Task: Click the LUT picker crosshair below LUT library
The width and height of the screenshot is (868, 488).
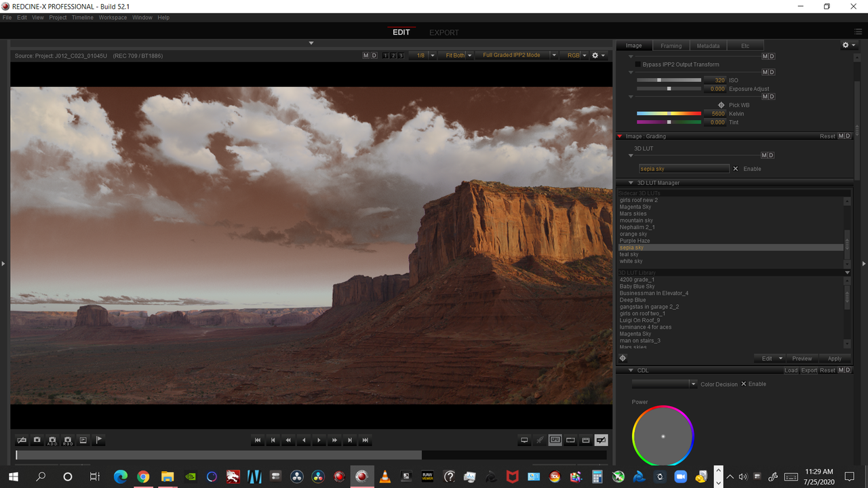Action: [x=623, y=358]
